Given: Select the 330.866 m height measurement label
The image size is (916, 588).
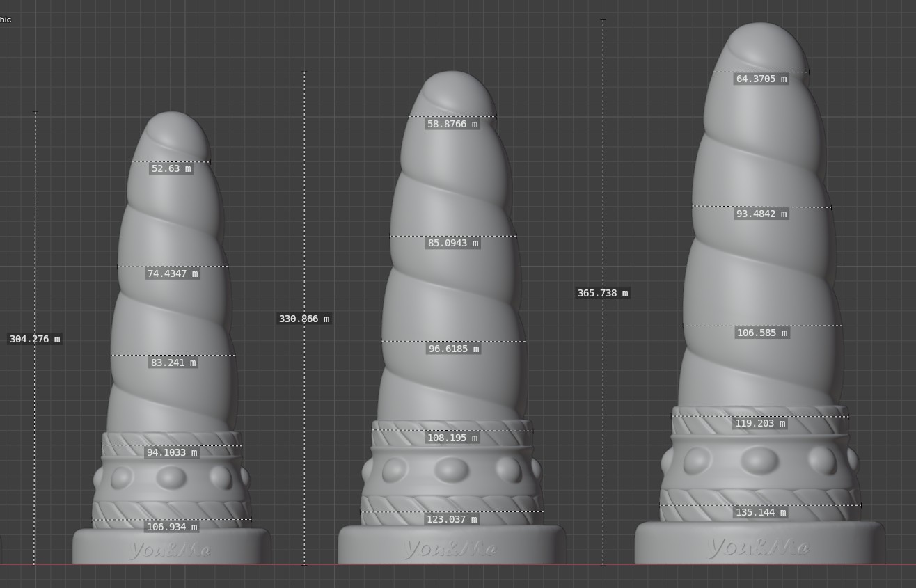Looking at the screenshot, I should coord(304,319).
